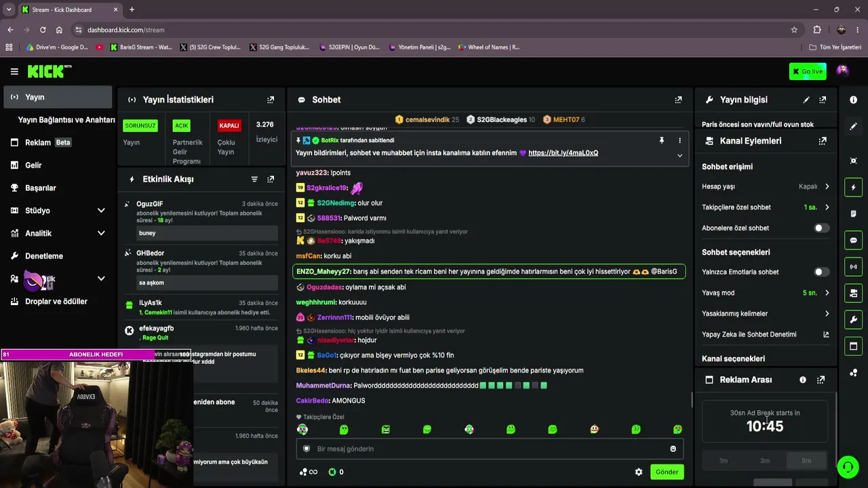Open the bit.ly link in pinned message
The image size is (868, 488).
[563, 153]
